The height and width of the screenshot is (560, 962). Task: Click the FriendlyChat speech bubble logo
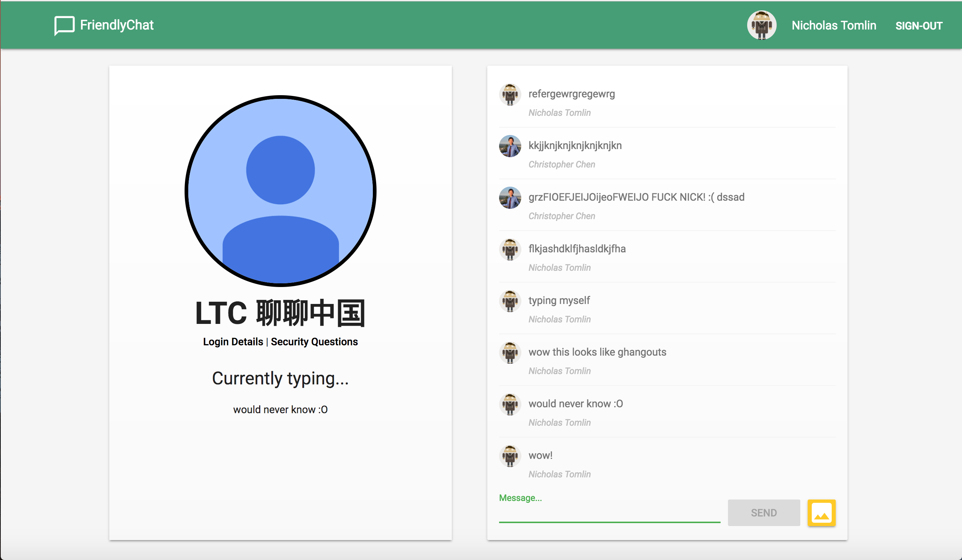64,25
